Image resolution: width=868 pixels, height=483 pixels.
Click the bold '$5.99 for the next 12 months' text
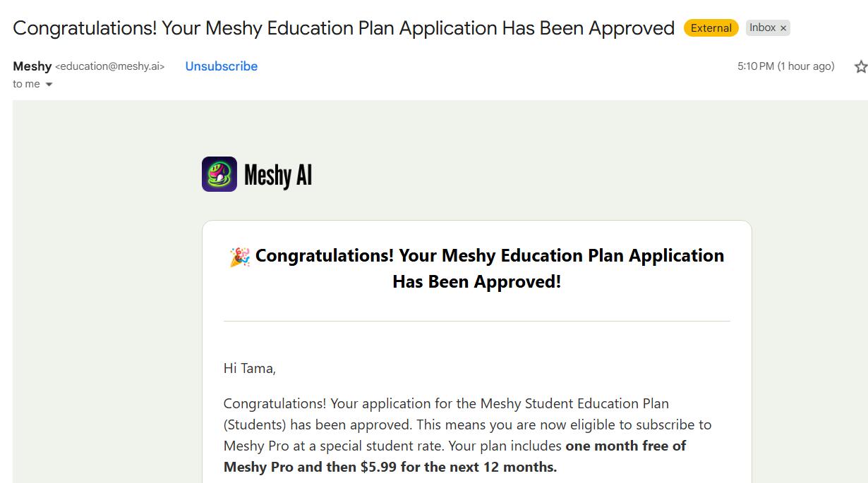[458, 467]
